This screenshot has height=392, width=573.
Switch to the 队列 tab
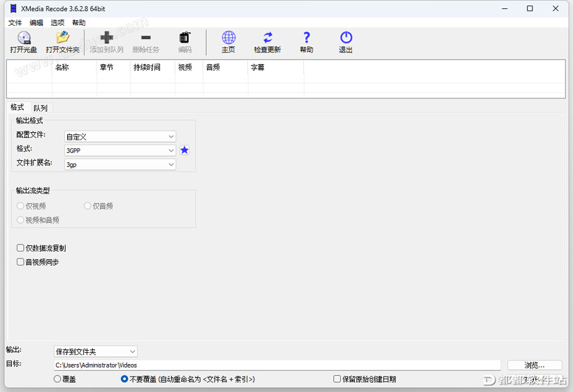(x=41, y=108)
